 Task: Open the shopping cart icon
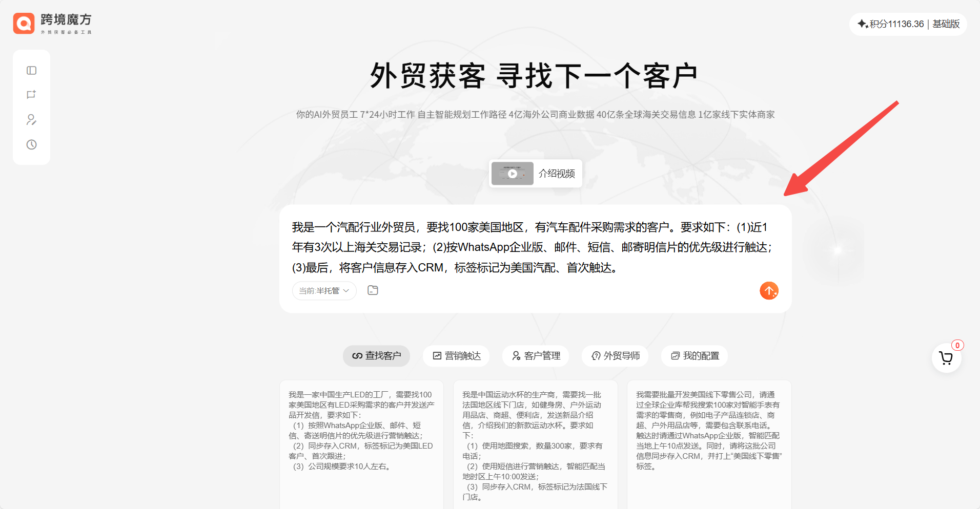[x=946, y=358]
